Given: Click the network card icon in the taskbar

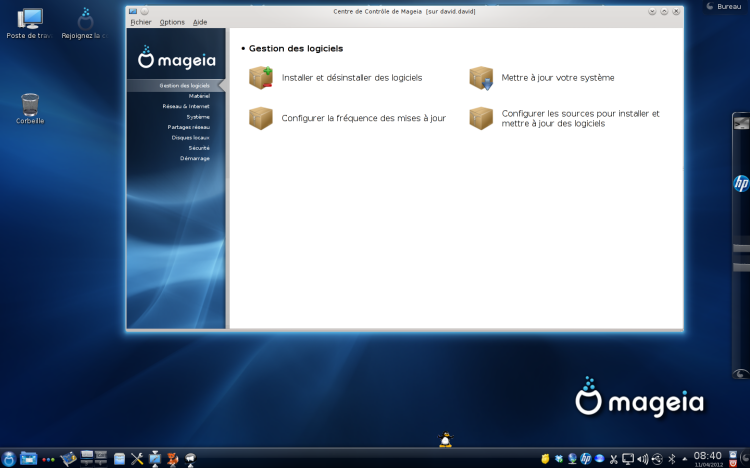Looking at the screenshot, I should [68, 458].
